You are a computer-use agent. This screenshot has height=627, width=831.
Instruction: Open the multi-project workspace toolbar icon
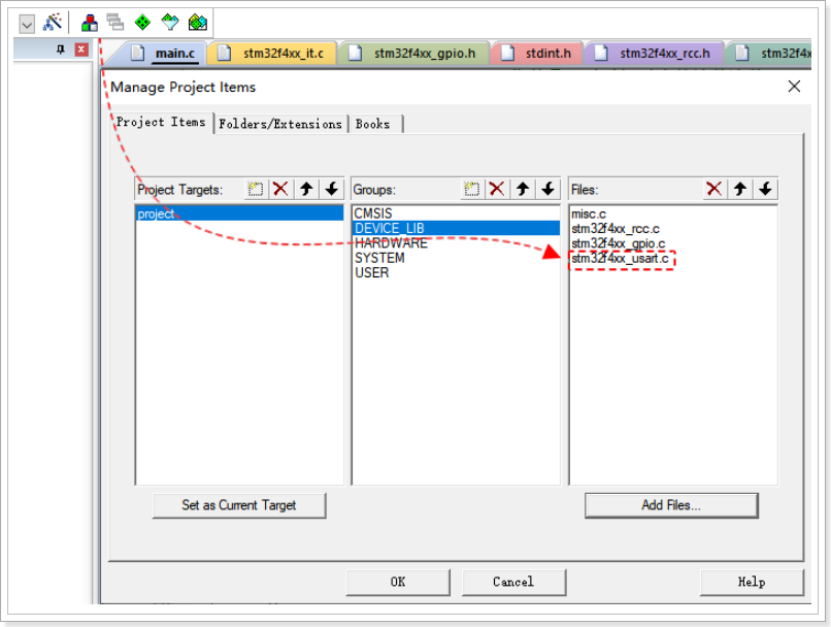[115, 22]
